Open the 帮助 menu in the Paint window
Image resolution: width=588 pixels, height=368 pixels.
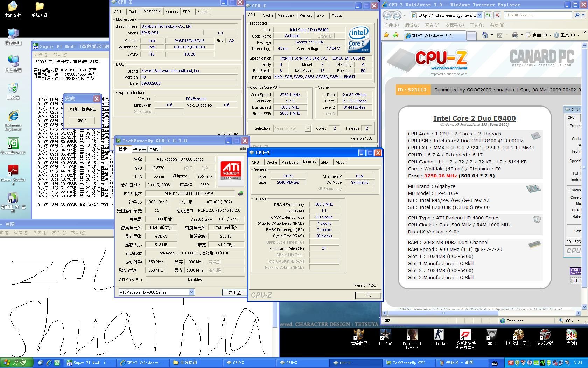(77, 232)
